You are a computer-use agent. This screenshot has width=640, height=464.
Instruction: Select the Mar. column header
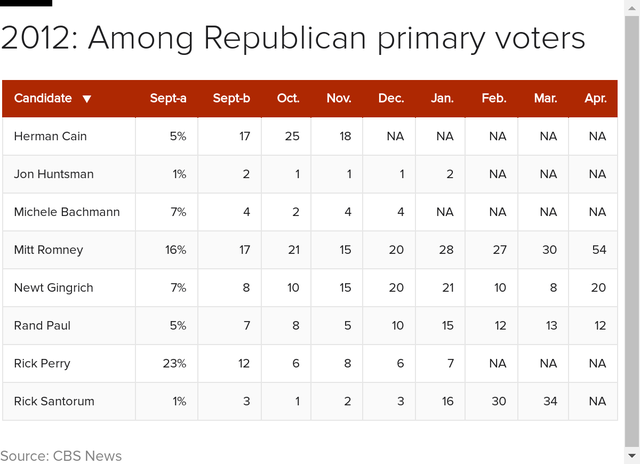pyautogui.click(x=545, y=98)
